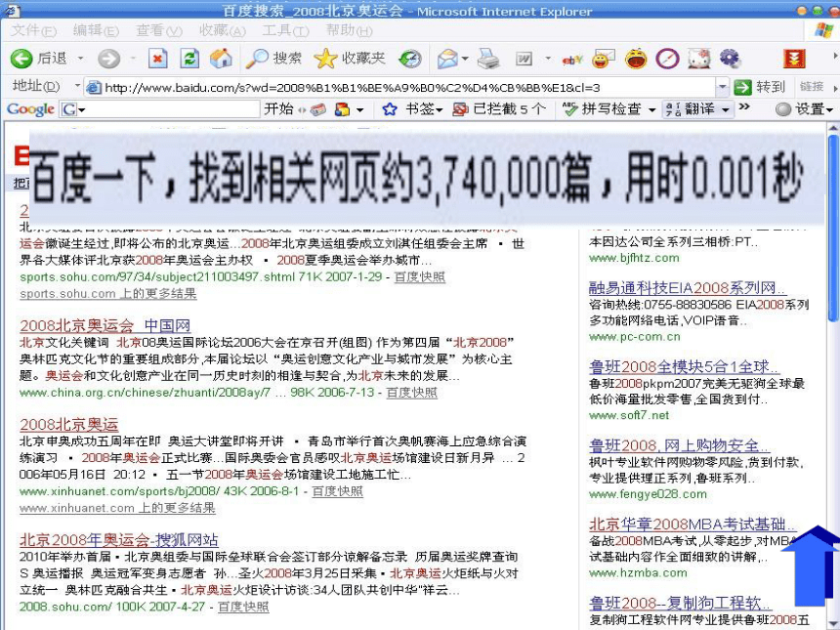Click the green URL www.soft7.net
840x630 pixels.
pos(629,415)
